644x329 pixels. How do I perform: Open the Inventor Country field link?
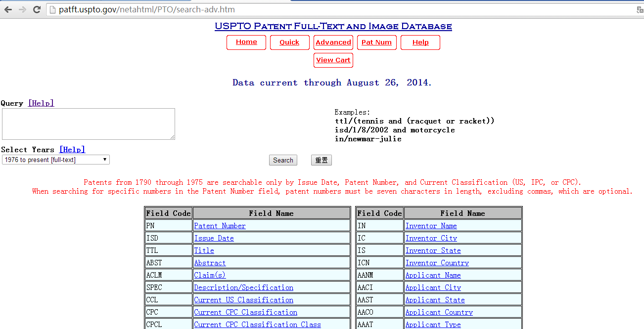[437, 263]
